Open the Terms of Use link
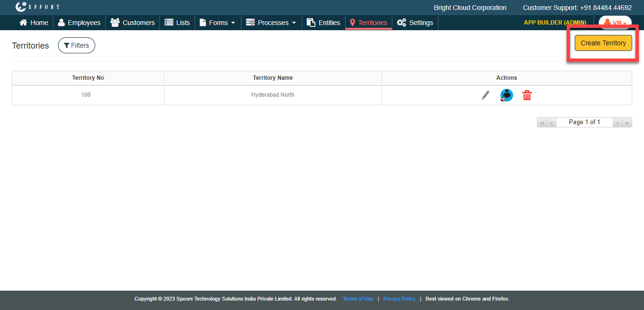The image size is (644, 310). 358,299
